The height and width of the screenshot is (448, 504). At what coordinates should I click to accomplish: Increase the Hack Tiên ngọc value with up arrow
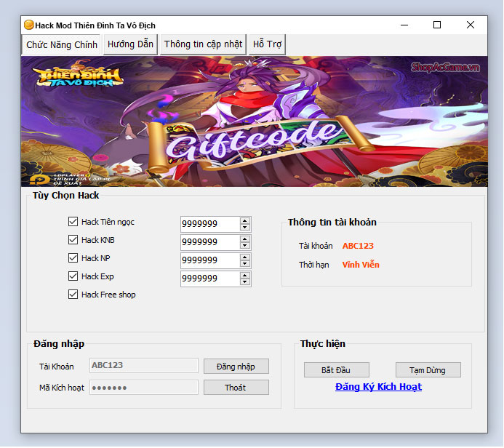[x=245, y=221]
